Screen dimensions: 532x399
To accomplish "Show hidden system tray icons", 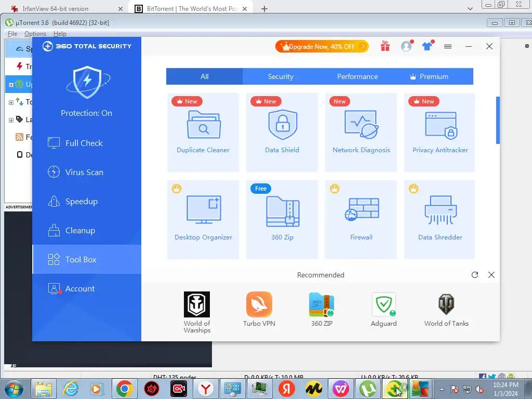I will tap(442, 389).
